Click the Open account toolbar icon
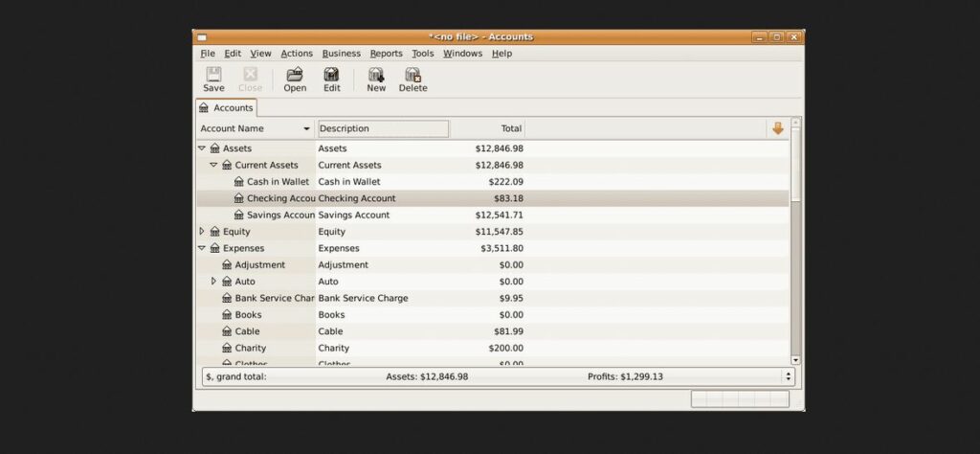980x454 pixels. (x=295, y=75)
